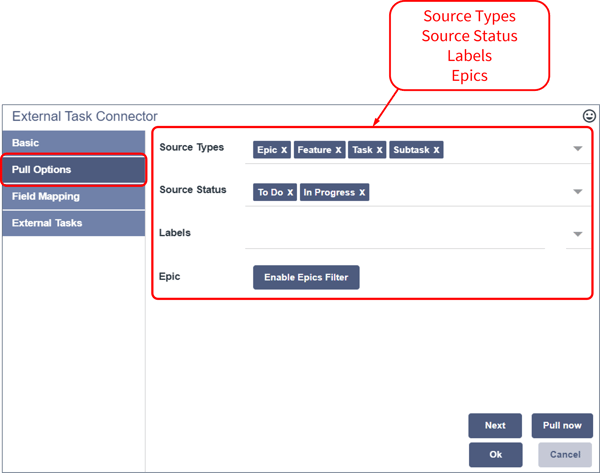The image size is (600, 473).
Task: Expand the Source Types dropdown
Action: pyautogui.click(x=578, y=149)
